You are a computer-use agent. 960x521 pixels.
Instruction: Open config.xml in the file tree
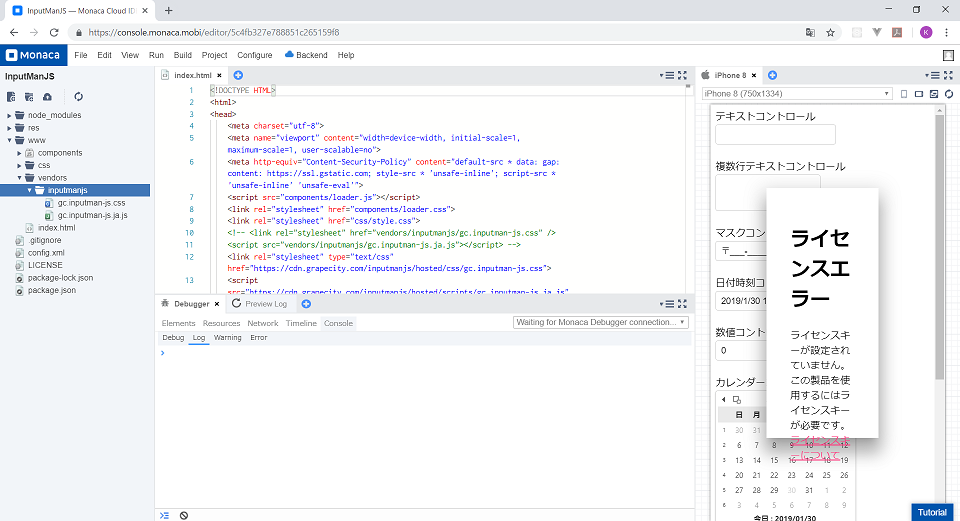(x=46, y=253)
